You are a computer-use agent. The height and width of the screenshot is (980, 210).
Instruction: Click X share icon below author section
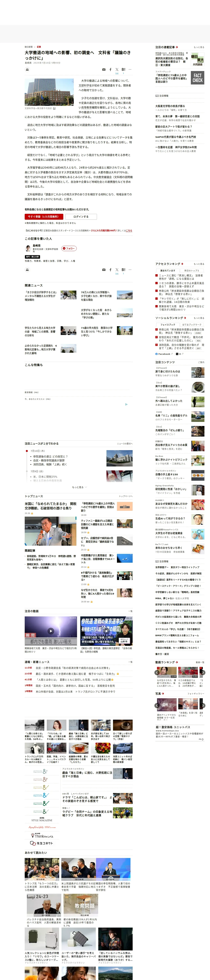(x=117, y=269)
